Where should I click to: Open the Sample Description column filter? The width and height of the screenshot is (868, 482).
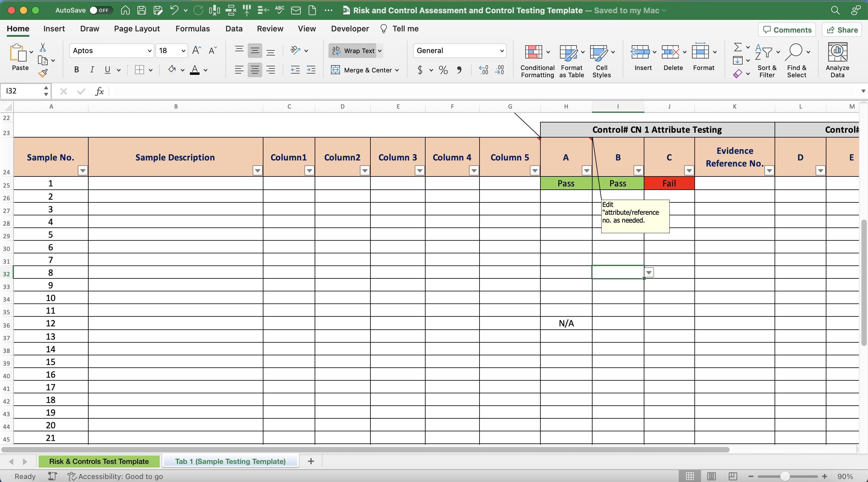[x=257, y=171]
